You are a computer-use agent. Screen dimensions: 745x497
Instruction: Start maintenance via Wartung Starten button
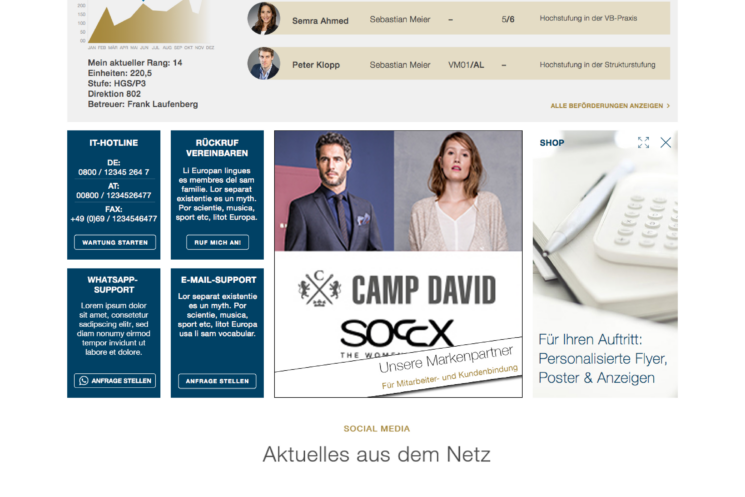pyautogui.click(x=115, y=242)
